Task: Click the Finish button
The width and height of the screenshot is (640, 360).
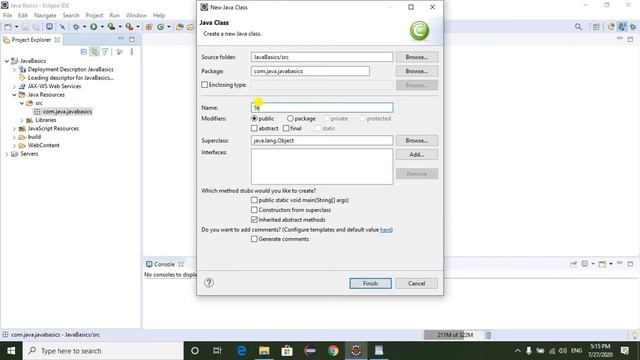Action: coord(370,283)
